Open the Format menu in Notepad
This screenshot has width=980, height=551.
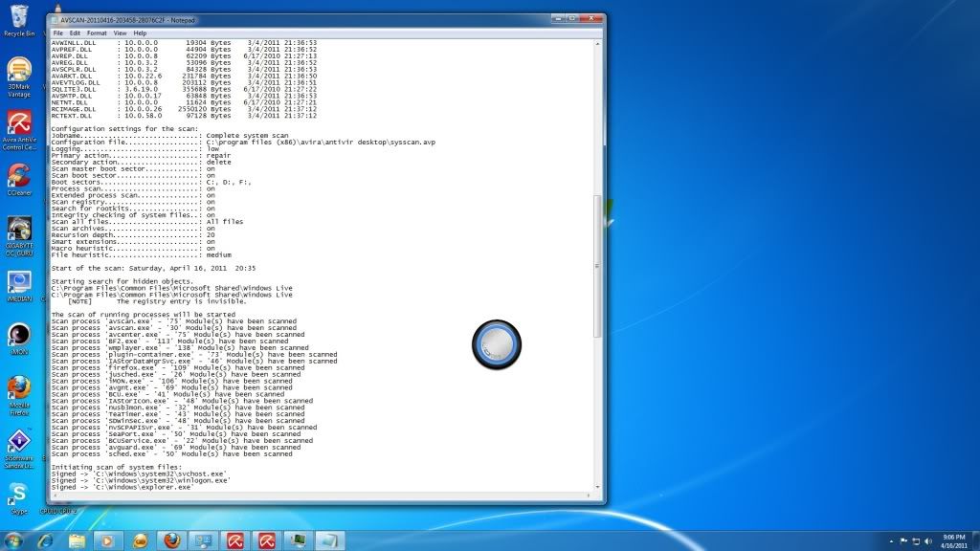tap(97, 33)
